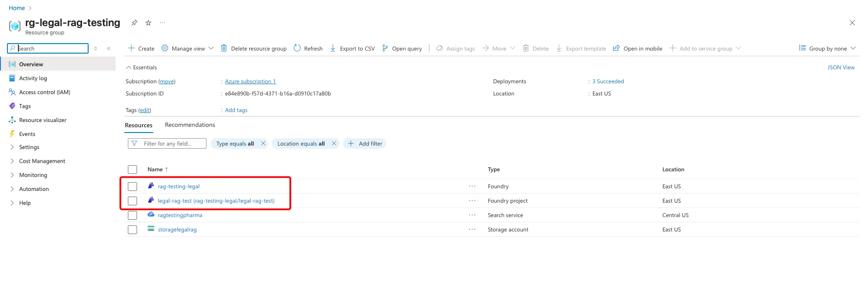The height and width of the screenshot is (306, 868).
Task: Open JSON View link
Action: [841, 67]
